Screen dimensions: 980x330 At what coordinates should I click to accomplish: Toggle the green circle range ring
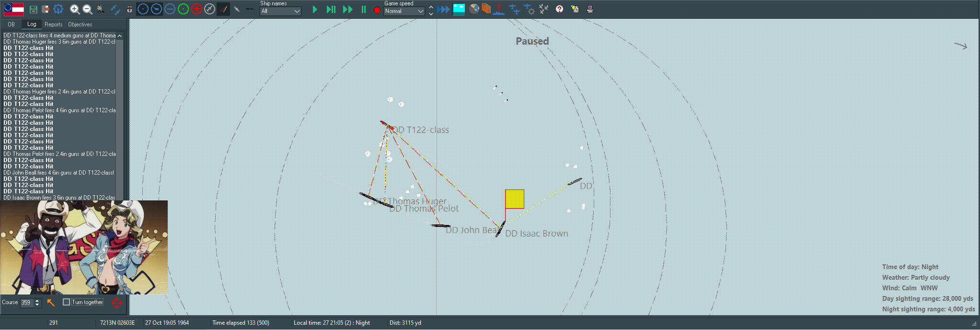(183, 9)
